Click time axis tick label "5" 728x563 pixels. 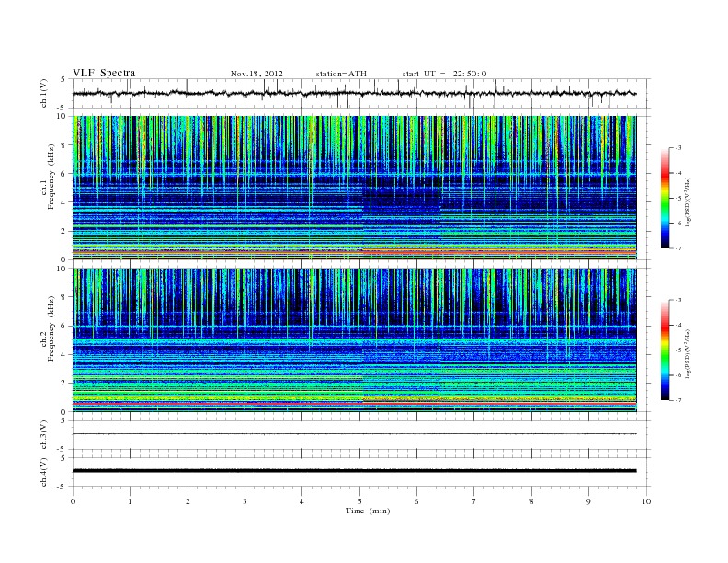click(x=359, y=501)
